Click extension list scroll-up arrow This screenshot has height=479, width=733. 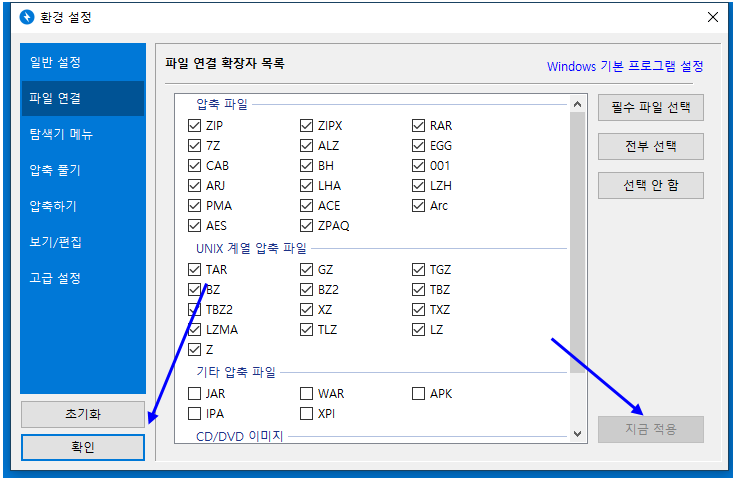pos(577,104)
